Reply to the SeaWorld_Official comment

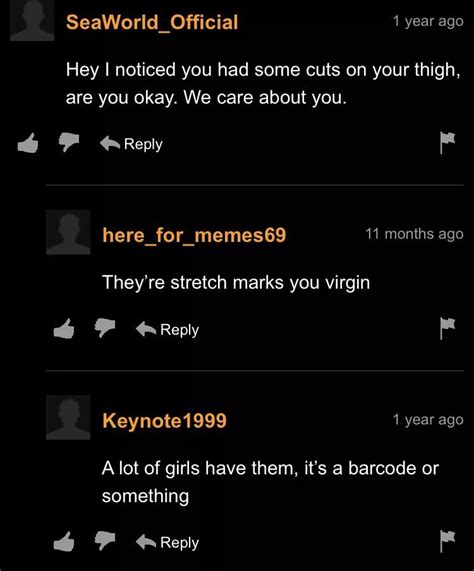click(131, 144)
